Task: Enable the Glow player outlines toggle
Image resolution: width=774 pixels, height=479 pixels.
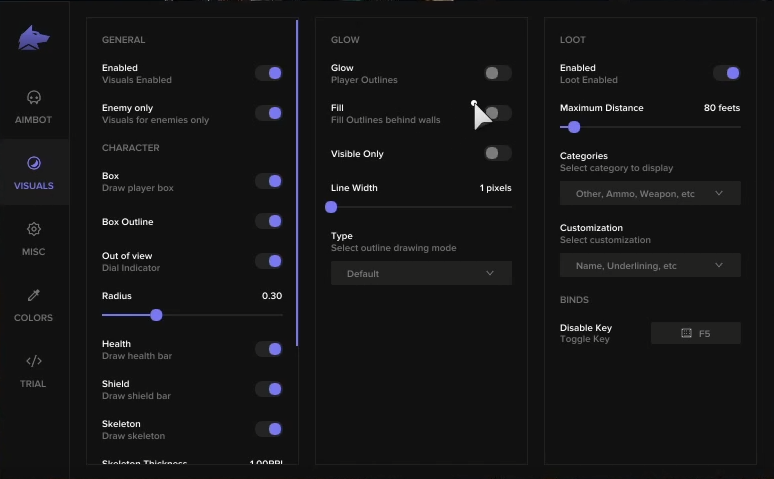Action: tap(497, 73)
